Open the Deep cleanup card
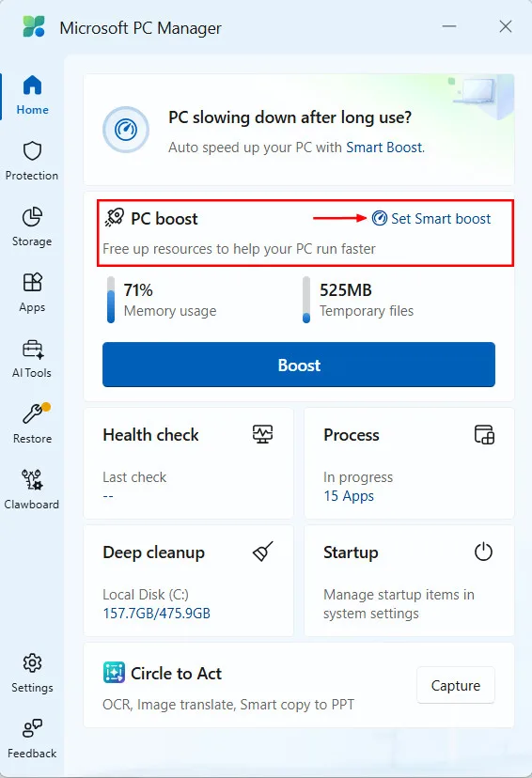The width and height of the screenshot is (532, 778). pos(189,581)
